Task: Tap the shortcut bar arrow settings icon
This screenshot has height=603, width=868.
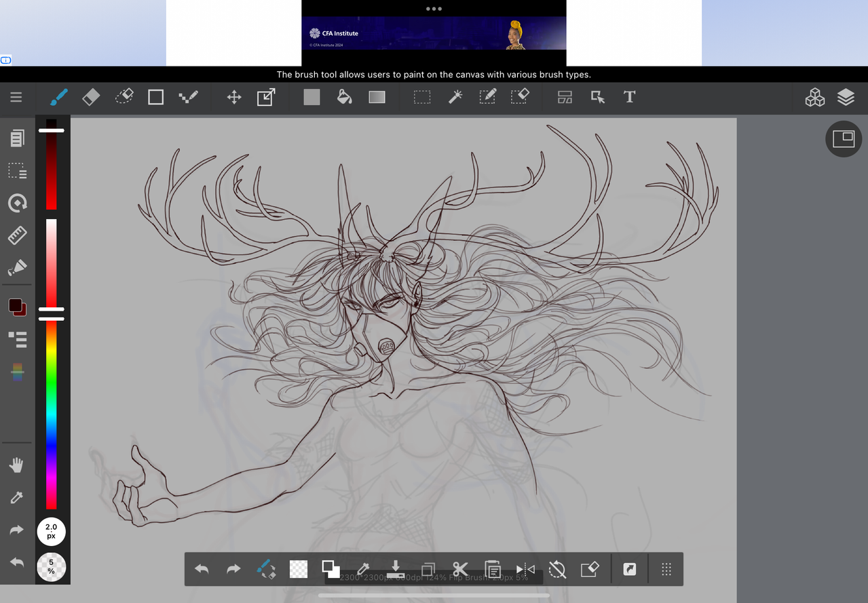Action: pyautogui.click(x=630, y=569)
